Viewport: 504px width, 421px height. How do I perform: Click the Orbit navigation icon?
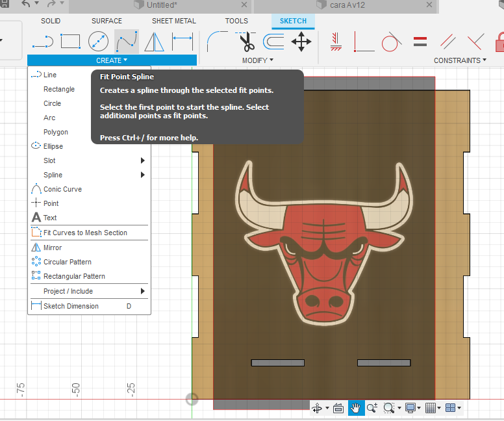point(317,408)
